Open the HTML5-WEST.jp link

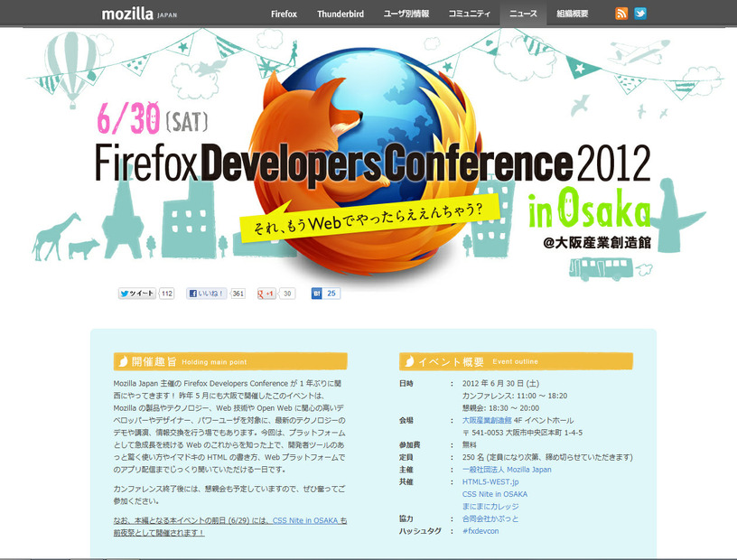[490, 481]
